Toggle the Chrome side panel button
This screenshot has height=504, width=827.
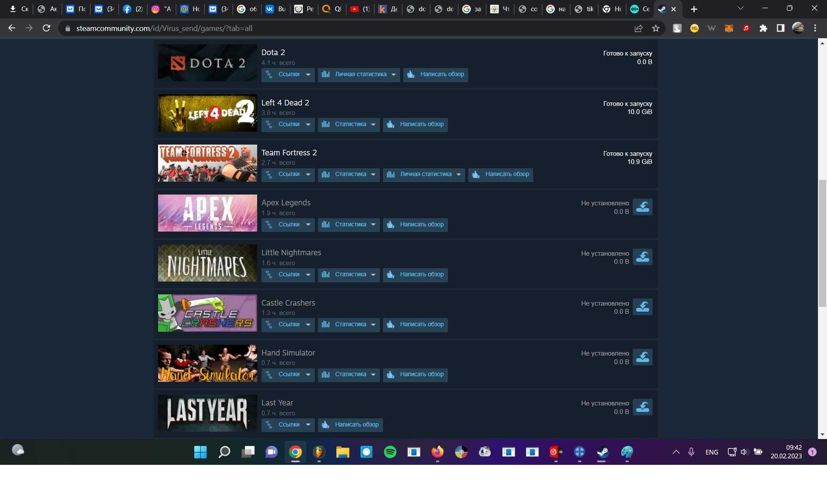(780, 28)
